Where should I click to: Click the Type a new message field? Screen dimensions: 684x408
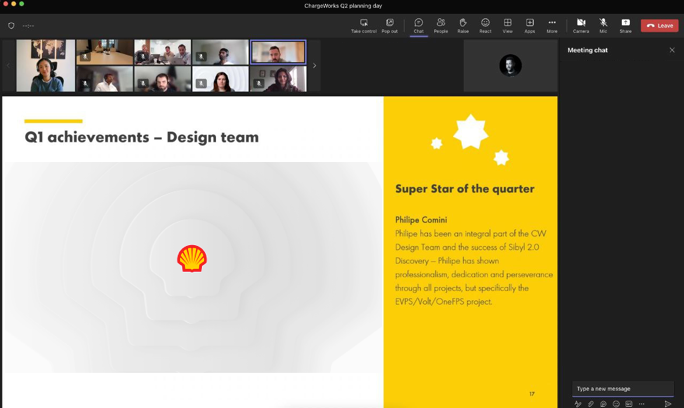click(620, 388)
